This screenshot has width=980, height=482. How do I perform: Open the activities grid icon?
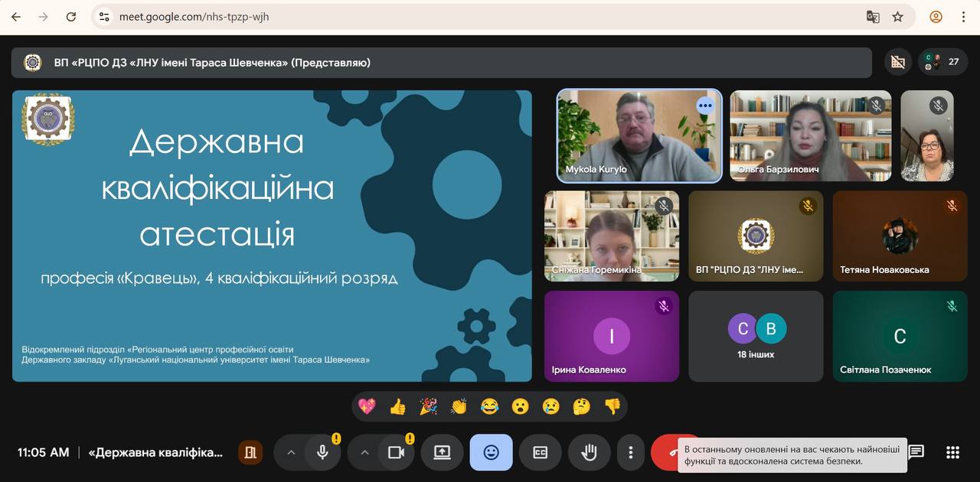point(952,452)
